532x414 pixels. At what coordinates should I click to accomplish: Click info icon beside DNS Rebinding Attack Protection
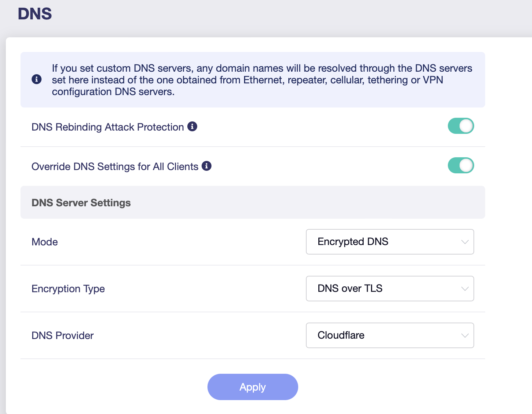pos(192,127)
